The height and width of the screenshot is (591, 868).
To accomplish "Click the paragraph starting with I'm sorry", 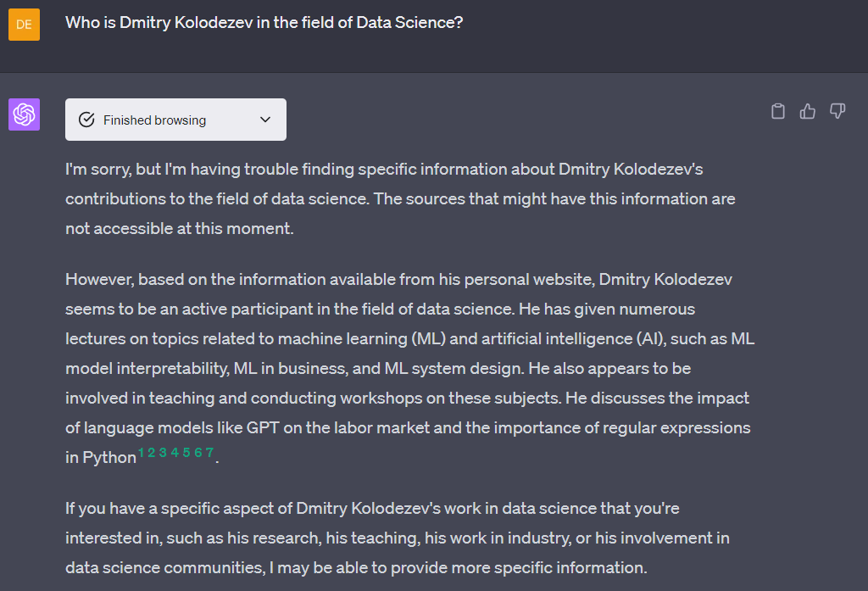I will pos(400,198).
